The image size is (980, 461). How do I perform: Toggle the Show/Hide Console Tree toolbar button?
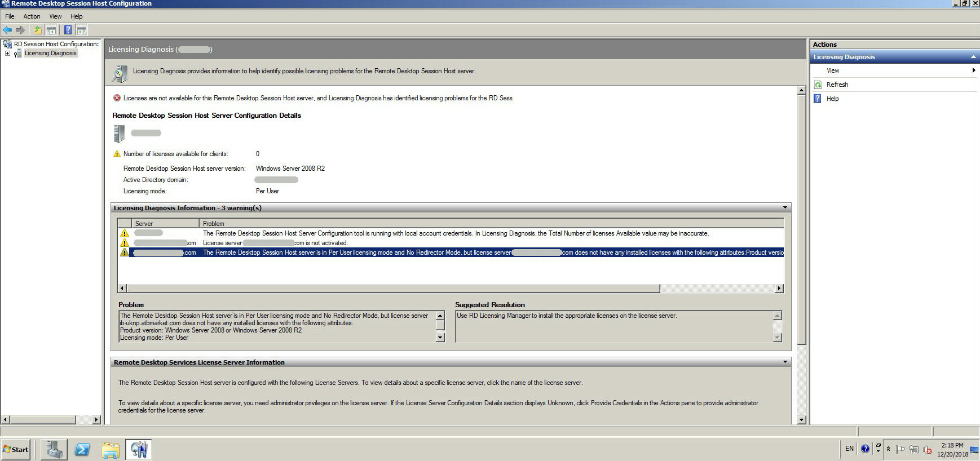[51, 30]
